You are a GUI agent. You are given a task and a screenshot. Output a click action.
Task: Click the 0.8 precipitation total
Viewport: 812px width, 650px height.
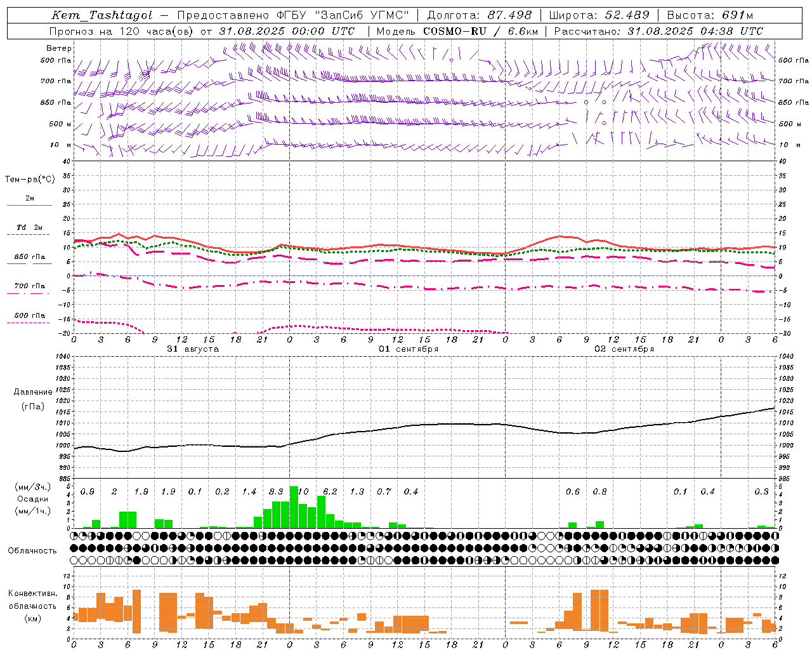(x=599, y=492)
